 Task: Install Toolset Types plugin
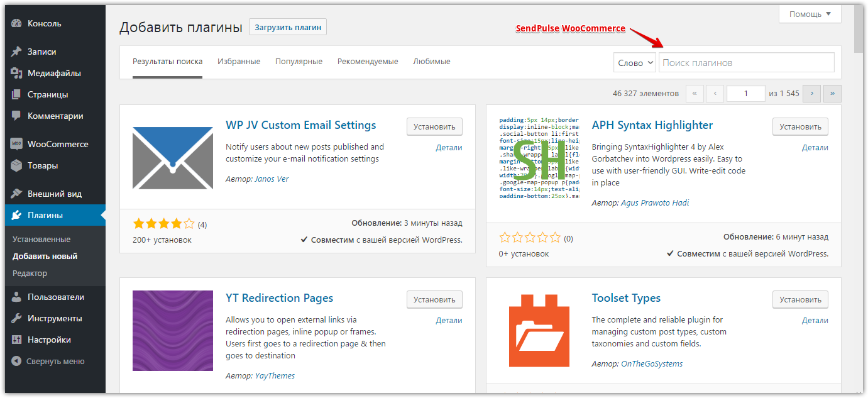[x=800, y=299]
